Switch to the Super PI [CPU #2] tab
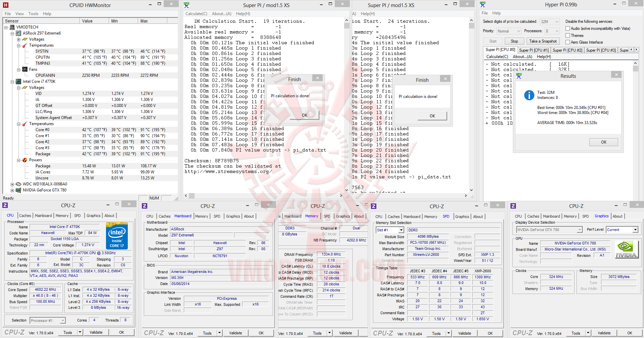Screen dimensions: 644x338 tap(567, 50)
